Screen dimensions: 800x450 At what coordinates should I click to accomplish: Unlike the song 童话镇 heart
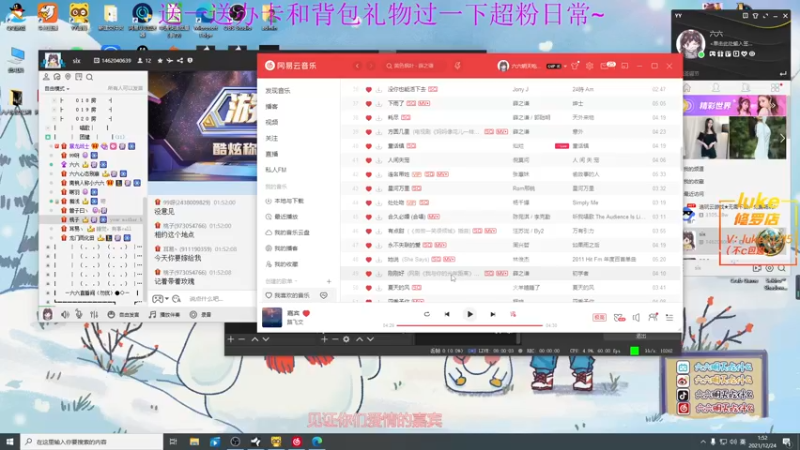368,146
